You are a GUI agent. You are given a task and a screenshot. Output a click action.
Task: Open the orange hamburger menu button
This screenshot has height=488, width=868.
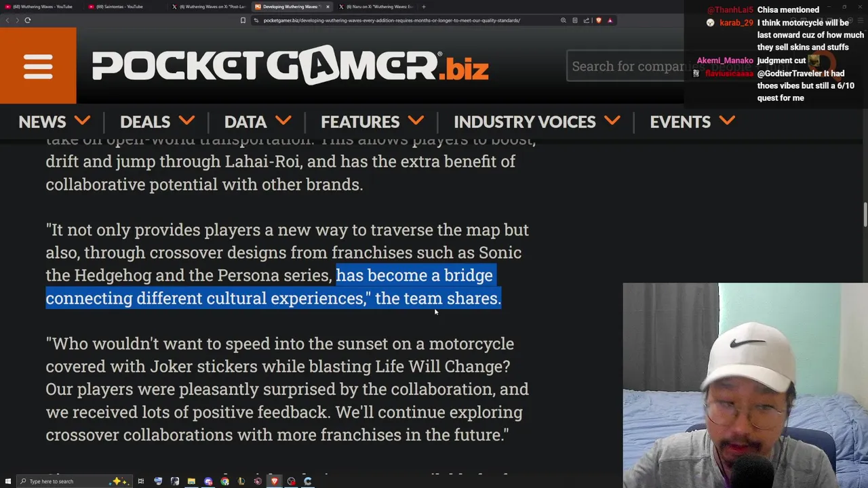coord(38,66)
